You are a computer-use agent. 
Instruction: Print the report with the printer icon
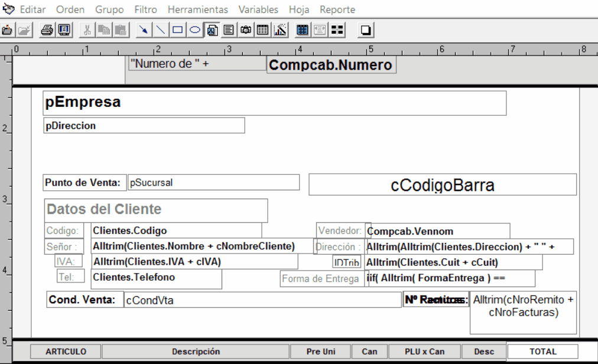47,30
